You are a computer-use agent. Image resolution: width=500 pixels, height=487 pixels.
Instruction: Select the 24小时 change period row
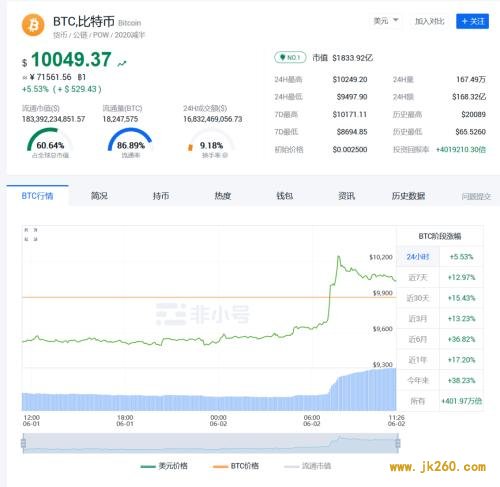pos(440,257)
